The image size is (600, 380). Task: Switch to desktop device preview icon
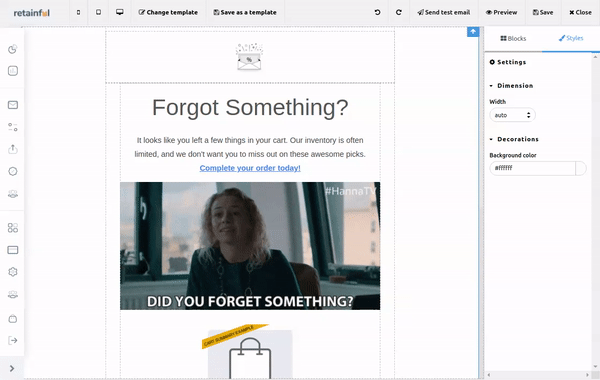tap(120, 12)
